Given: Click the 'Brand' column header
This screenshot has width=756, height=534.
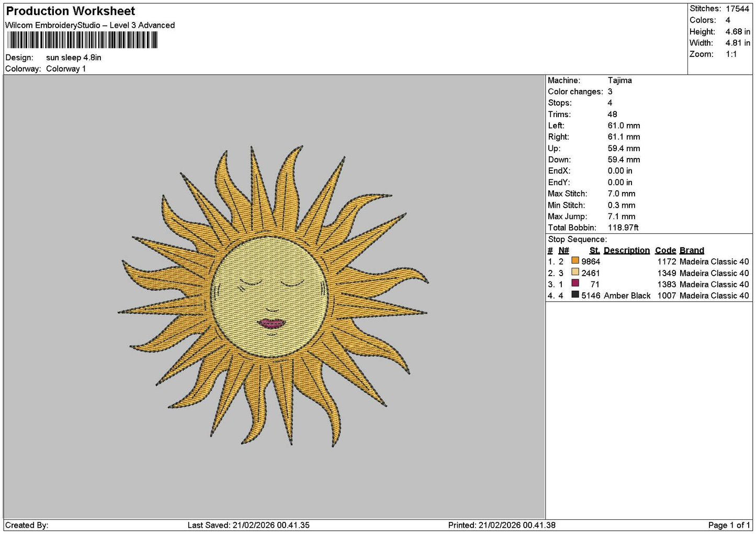Looking at the screenshot, I should [692, 251].
